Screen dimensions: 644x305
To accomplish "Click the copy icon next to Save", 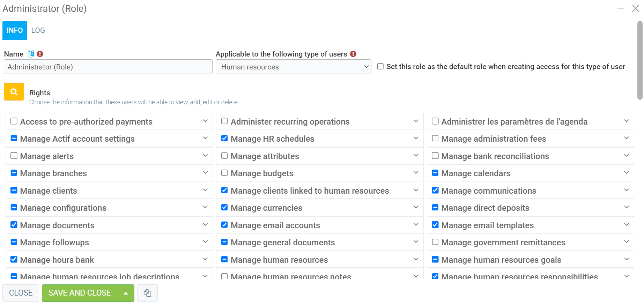I will (x=147, y=293).
